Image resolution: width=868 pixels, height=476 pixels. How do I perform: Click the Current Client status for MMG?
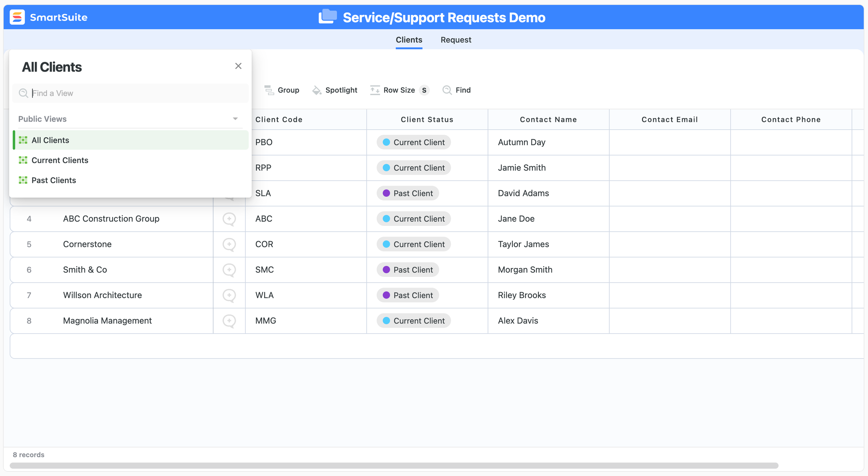(x=414, y=321)
